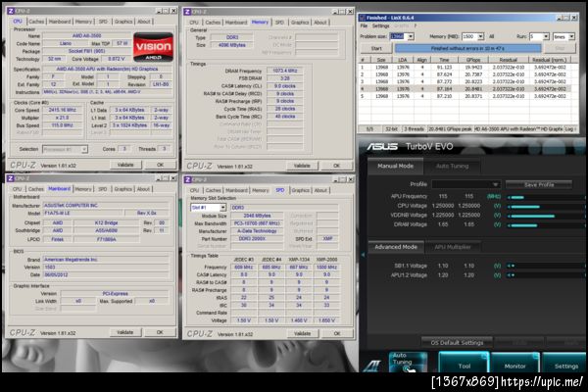Switch to Caches tab in CPU-Z CPU window
This screenshot has width=588, height=392.
pyautogui.click(x=36, y=22)
